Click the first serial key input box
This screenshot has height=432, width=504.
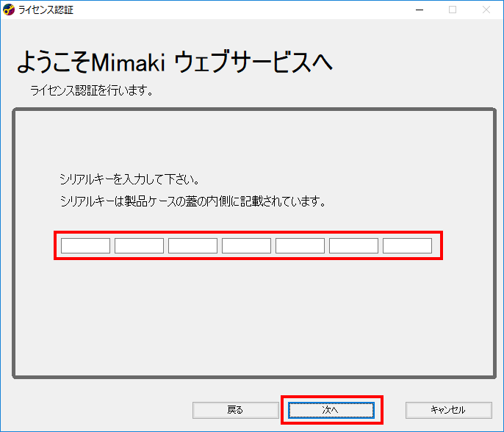pos(85,246)
